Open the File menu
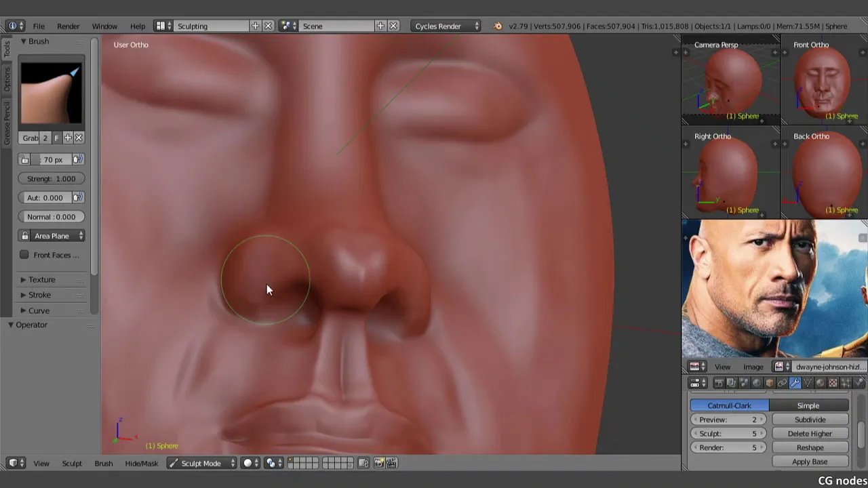 click(39, 26)
